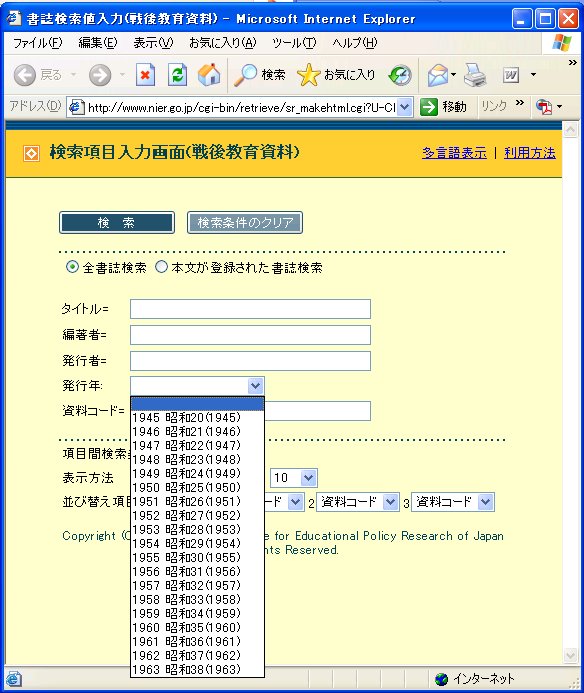Click the Refresh page icon
Screen dimensions: 584x693
point(177,75)
